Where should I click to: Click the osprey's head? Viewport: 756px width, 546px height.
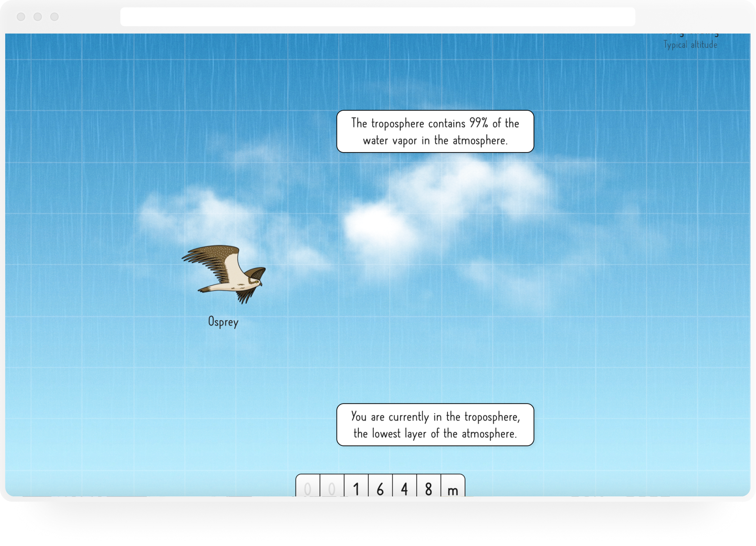tap(257, 282)
